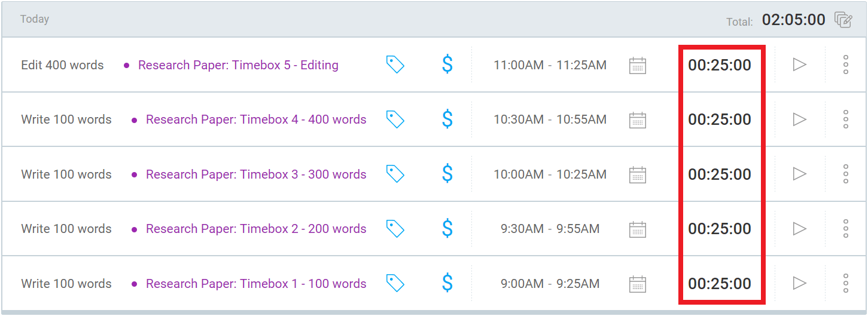Toggle billable dollar sign on Timebox 5 entry
The height and width of the screenshot is (316, 868).
[447, 65]
